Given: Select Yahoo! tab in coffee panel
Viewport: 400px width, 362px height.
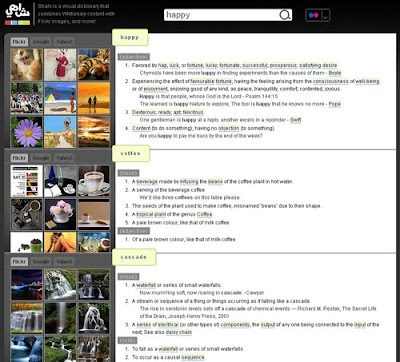Looking at the screenshot, I should [64, 158].
